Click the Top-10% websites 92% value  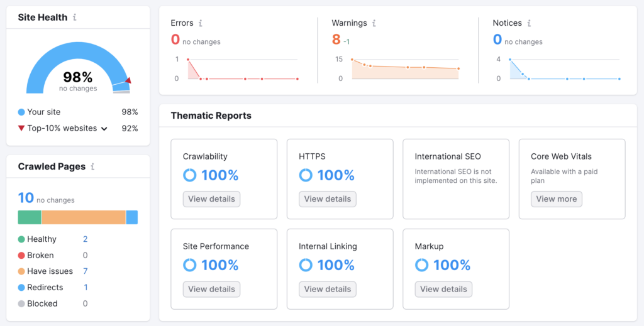pyautogui.click(x=130, y=128)
